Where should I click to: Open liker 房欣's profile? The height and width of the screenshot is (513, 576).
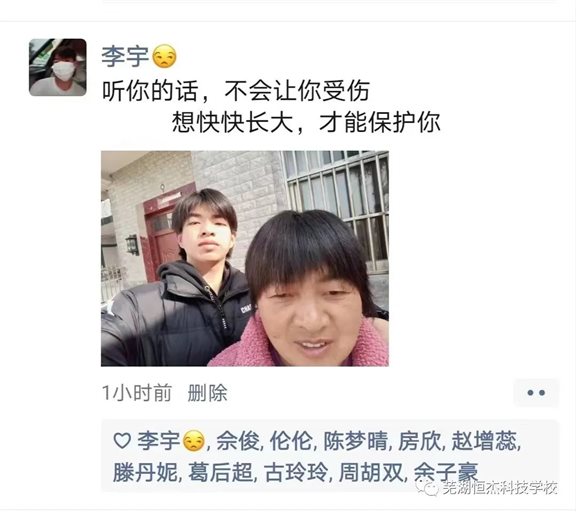(420, 441)
